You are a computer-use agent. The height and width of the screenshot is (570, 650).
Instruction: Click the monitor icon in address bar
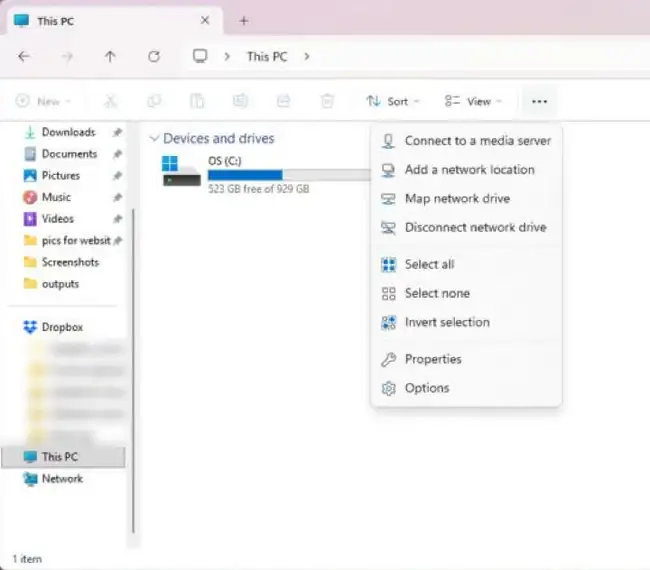click(x=200, y=56)
